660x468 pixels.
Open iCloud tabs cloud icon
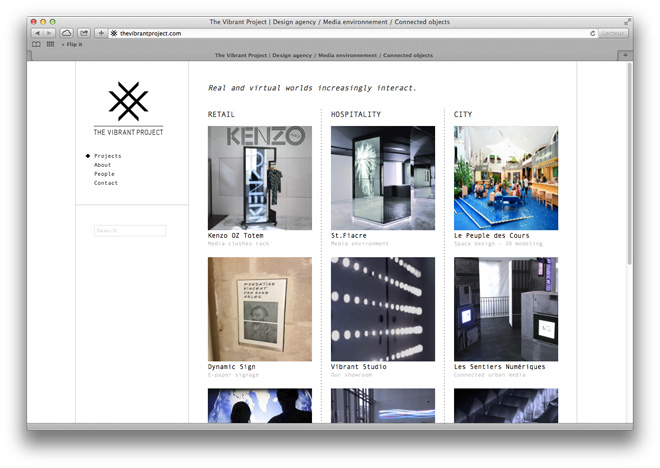67,33
